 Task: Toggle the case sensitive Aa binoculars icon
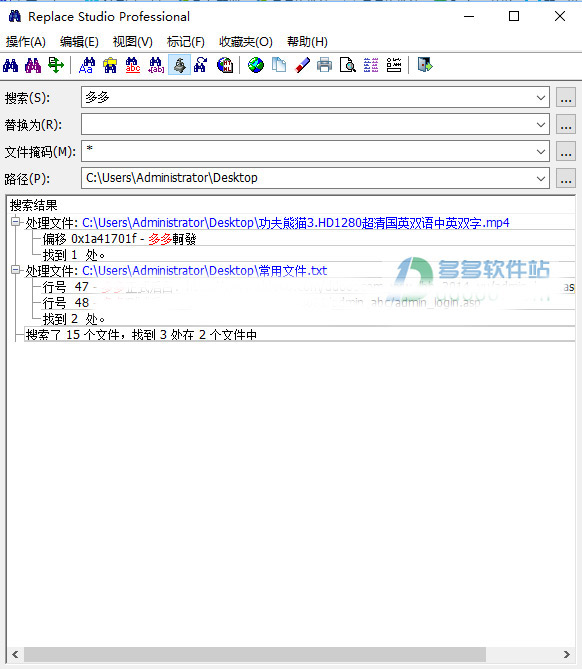(x=87, y=65)
